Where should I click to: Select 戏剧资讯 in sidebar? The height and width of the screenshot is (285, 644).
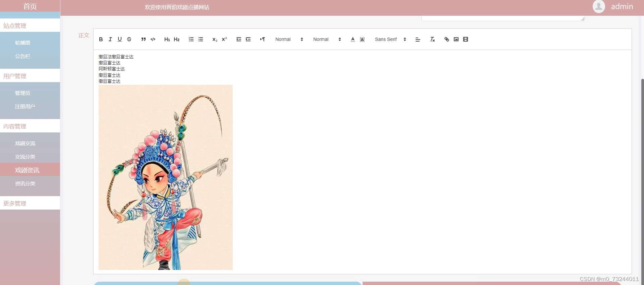click(x=30, y=170)
